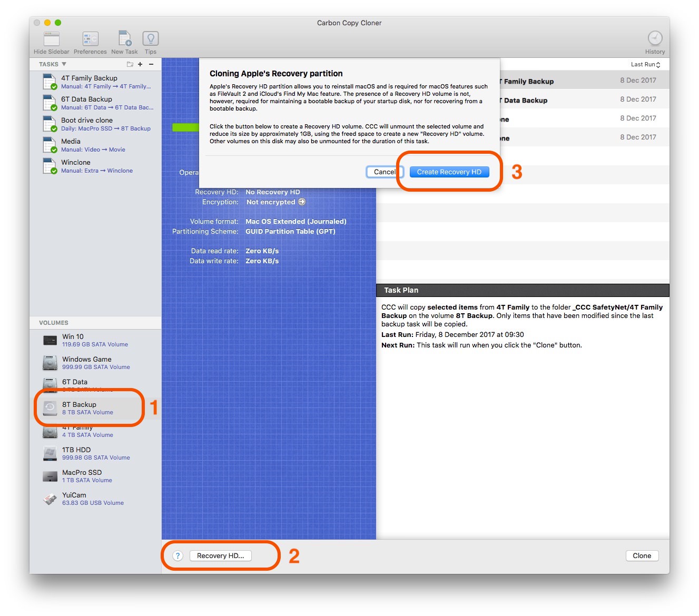Open help with the question mark button
The image size is (699, 616).
tap(178, 555)
